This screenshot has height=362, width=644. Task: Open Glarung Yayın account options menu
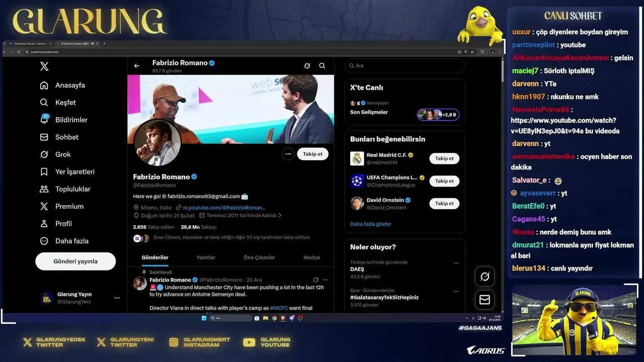coord(117,298)
